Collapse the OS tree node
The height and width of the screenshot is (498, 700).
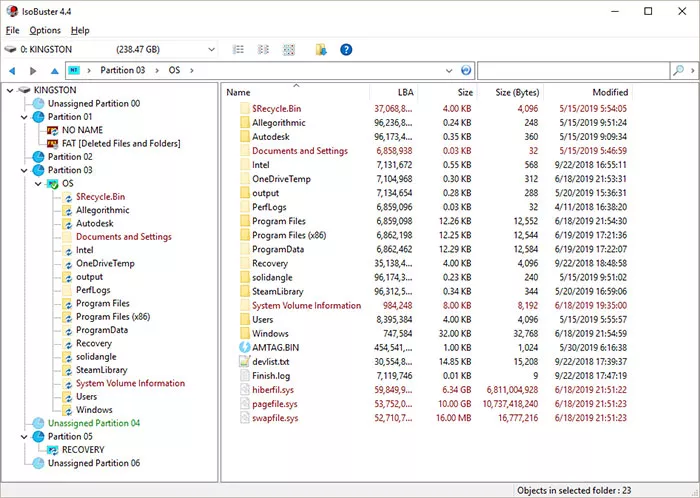[38, 184]
